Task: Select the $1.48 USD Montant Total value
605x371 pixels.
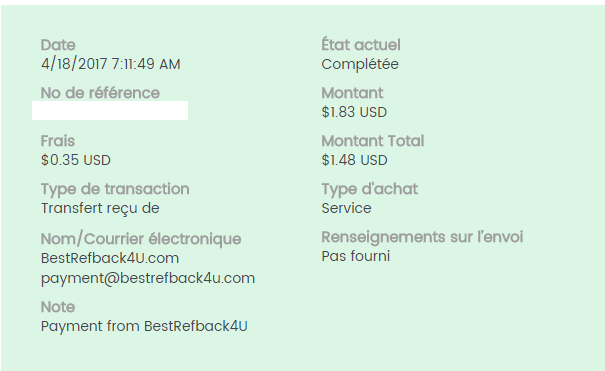Action: (x=354, y=160)
